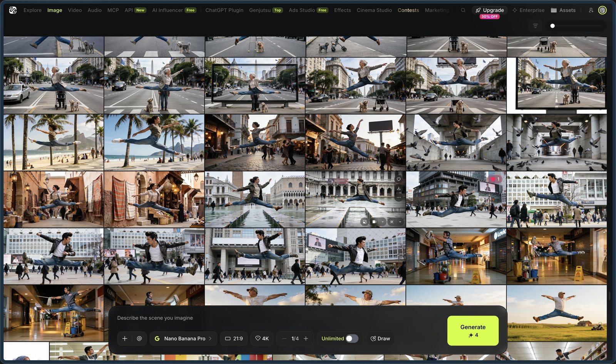Open the API menu item
The width and height of the screenshot is (616, 364).
[135, 10]
